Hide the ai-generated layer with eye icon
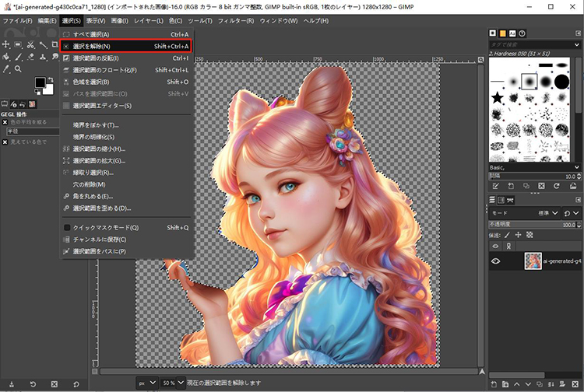584x392 pixels. pyautogui.click(x=495, y=261)
